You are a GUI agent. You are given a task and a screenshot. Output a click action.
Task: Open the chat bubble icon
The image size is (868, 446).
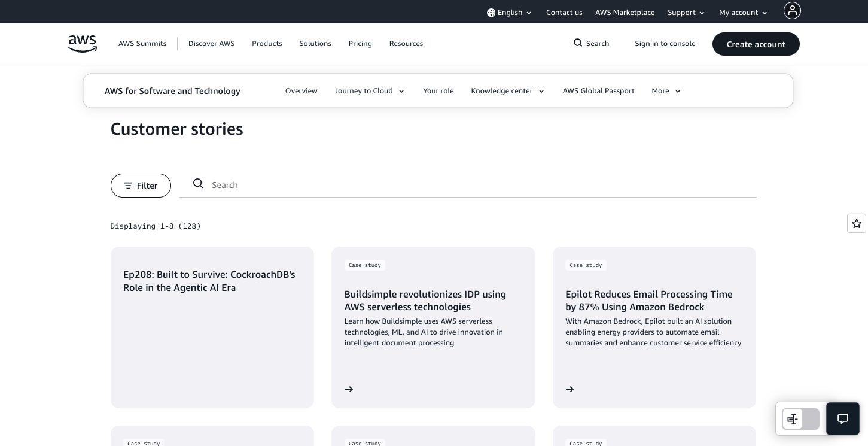(843, 419)
